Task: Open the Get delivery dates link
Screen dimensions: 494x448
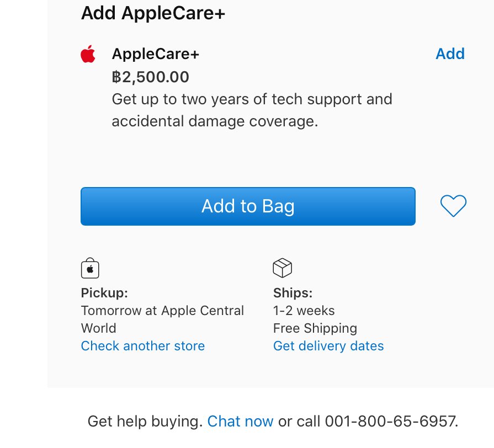Action: pyautogui.click(x=328, y=346)
